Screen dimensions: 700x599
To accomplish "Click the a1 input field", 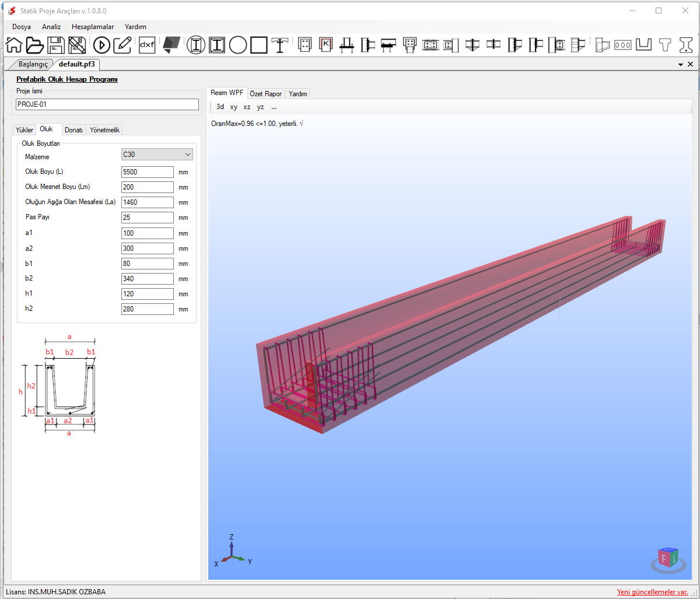I will click(x=148, y=233).
